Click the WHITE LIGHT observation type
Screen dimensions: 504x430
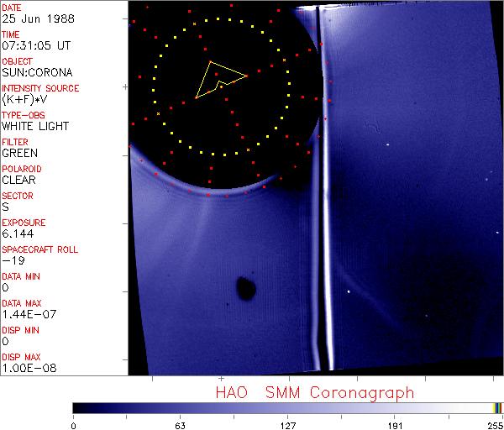[35, 126]
